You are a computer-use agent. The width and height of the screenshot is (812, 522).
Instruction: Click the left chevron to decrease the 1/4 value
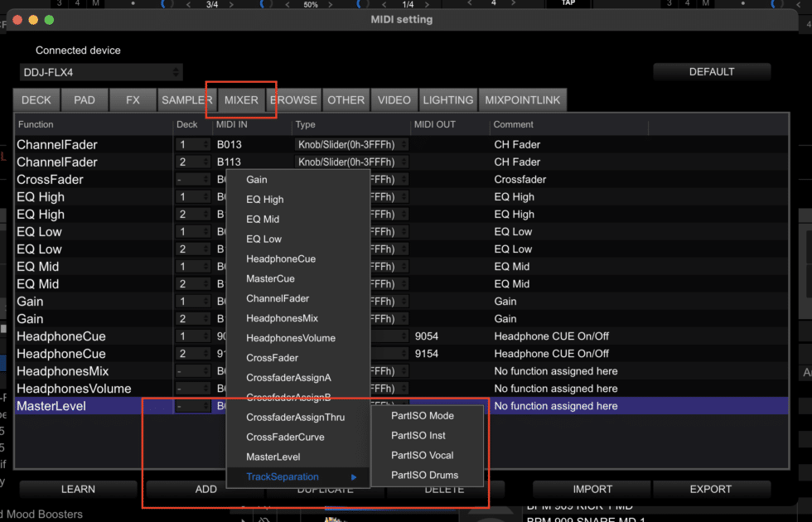(x=383, y=3)
